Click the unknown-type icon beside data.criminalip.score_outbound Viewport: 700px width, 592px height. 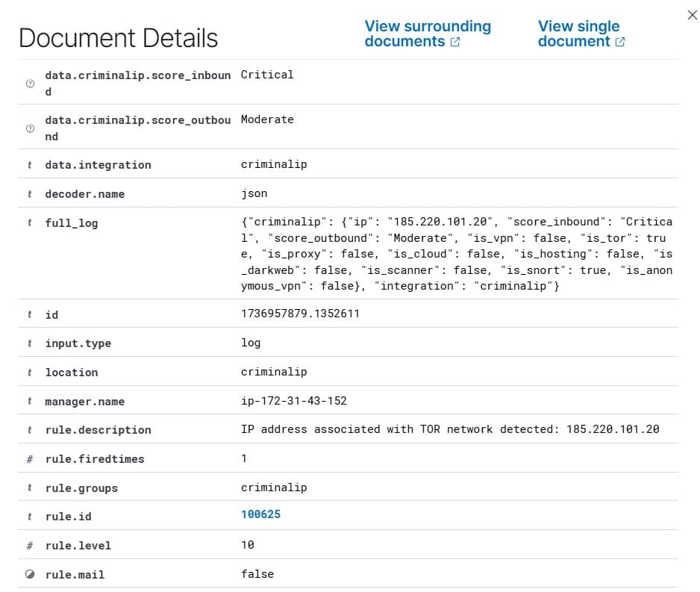[x=30, y=128]
